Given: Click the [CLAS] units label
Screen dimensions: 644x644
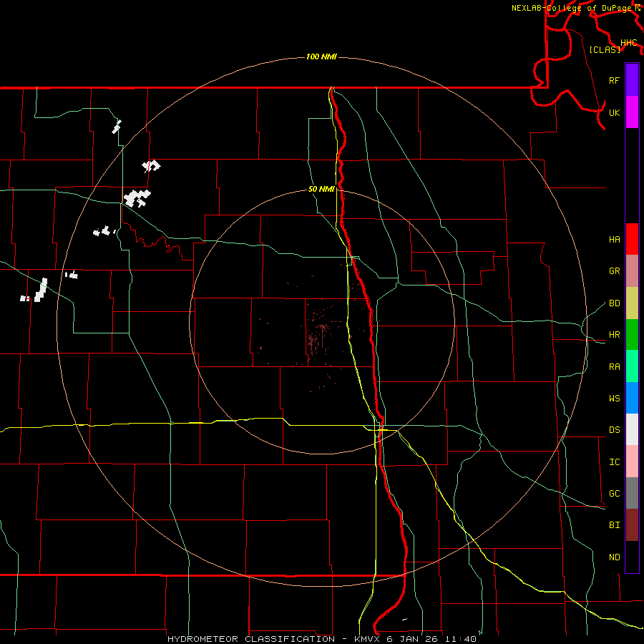Looking at the screenshot, I should (x=605, y=49).
